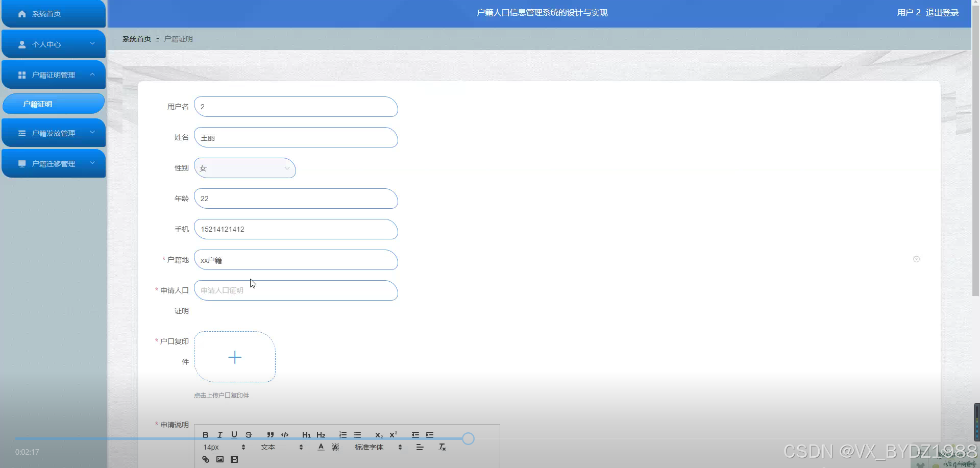Clear text formatting in the editor
The width and height of the screenshot is (980, 468).
click(x=442, y=447)
